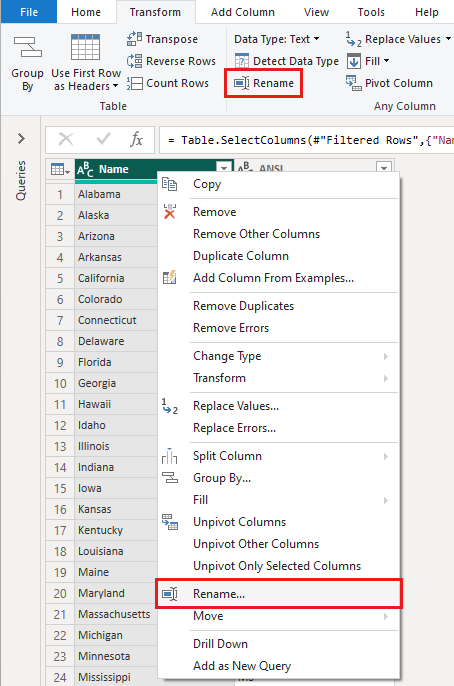The height and width of the screenshot is (686, 454).
Task: Confirm formula with the checkmark icon
Action: 103,139
